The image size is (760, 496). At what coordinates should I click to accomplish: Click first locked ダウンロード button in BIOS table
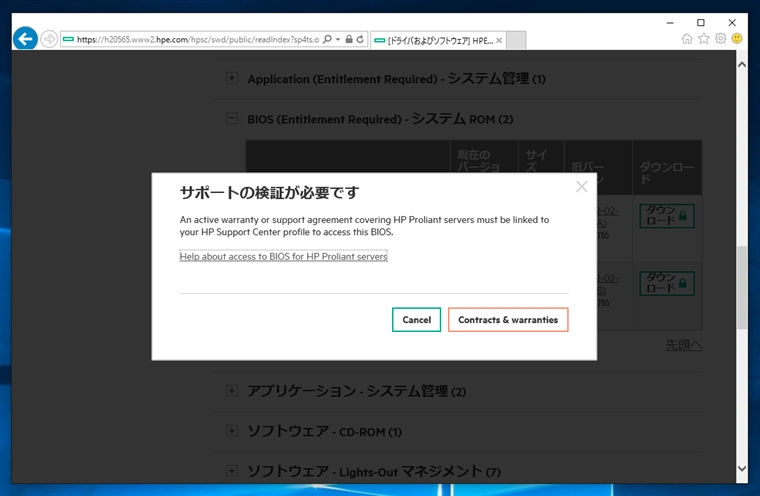(x=667, y=215)
